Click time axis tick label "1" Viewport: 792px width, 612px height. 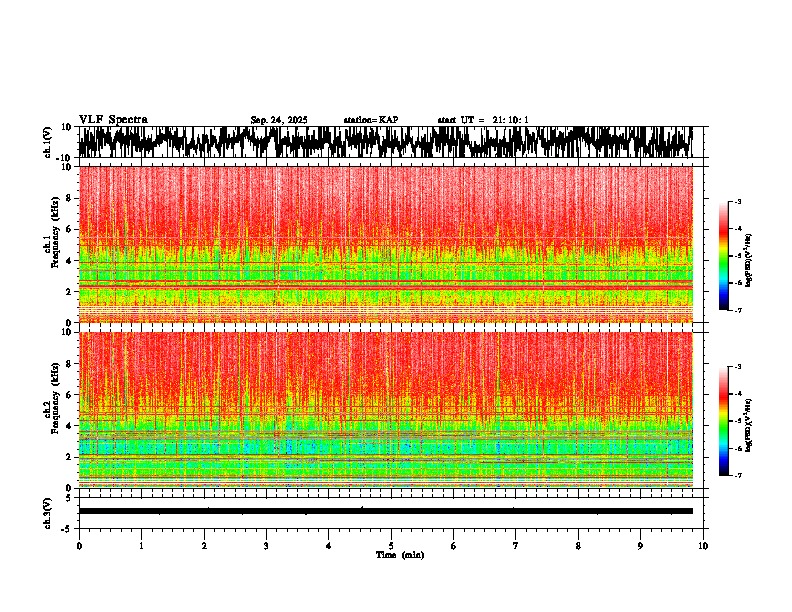[141, 546]
